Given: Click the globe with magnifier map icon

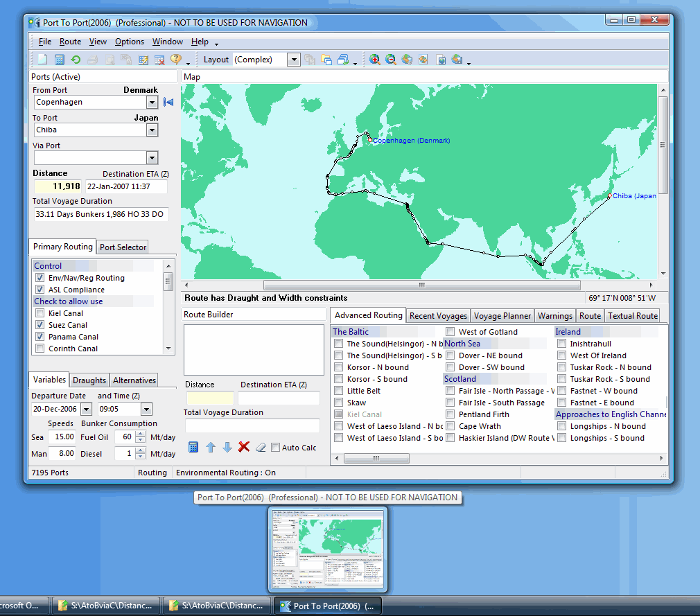Looking at the screenshot, I should (407, 60).
